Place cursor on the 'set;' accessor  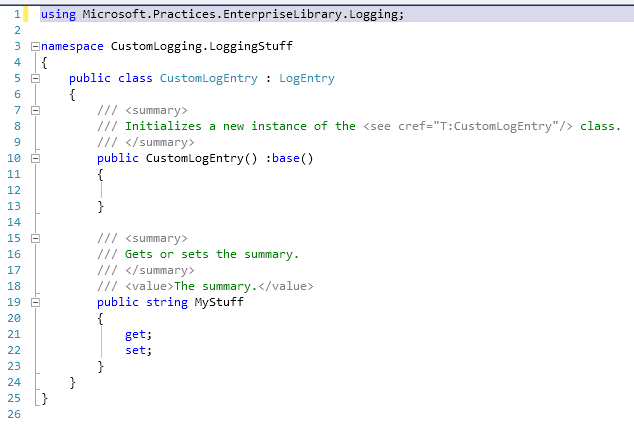pyautogui.click(x=138, y=350)
